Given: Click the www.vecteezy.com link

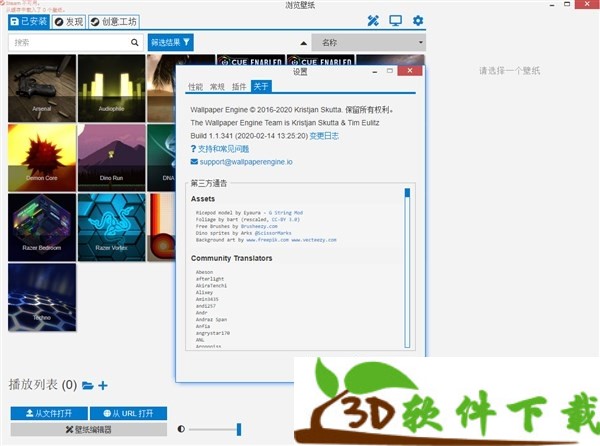Looking at the screenshot, I should click(314, 240).
